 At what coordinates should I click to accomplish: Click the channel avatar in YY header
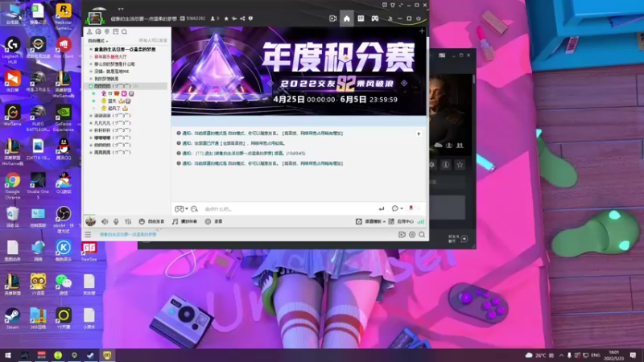pyautogui.click(x=94, y=19)
